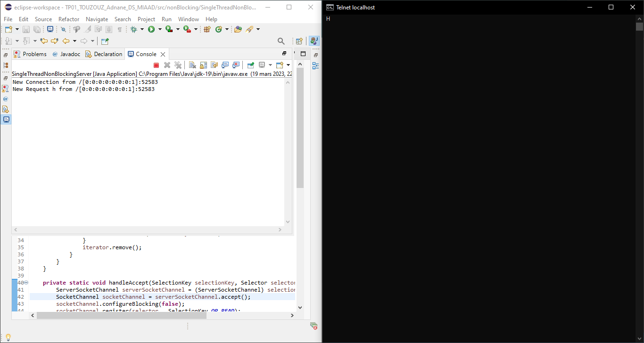Click the Open Perspective icon
The height and width of the screenshot is (343, 644).
tap(299, 41)
